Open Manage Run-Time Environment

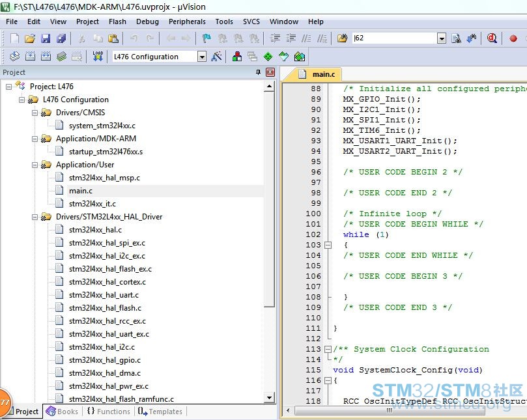click(x=268, y=57)
